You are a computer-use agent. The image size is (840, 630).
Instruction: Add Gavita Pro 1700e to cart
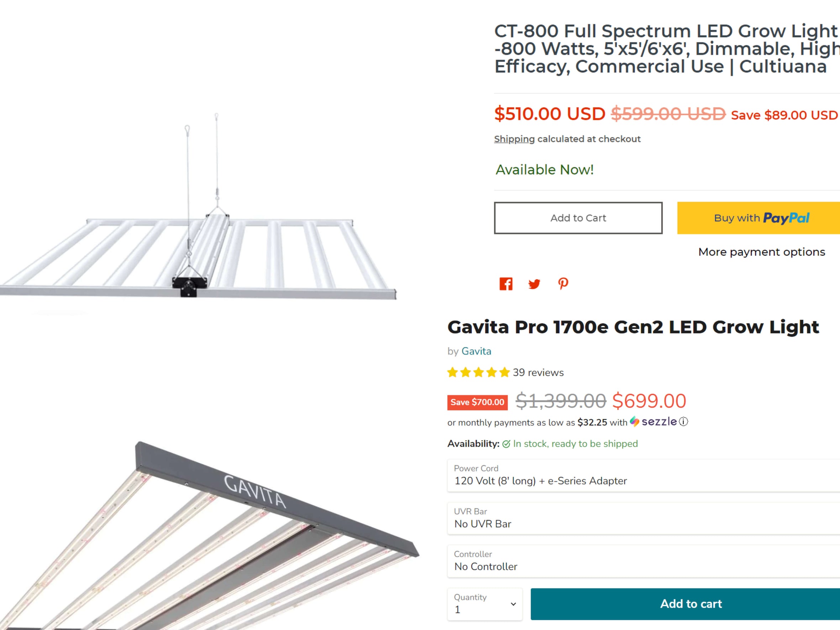click(691, 604)
